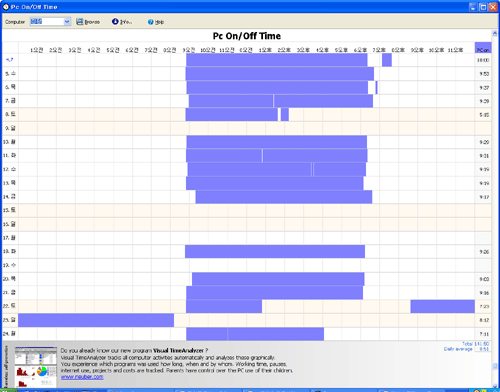Click the vertical scrollbar up arrow

(495, 33)
